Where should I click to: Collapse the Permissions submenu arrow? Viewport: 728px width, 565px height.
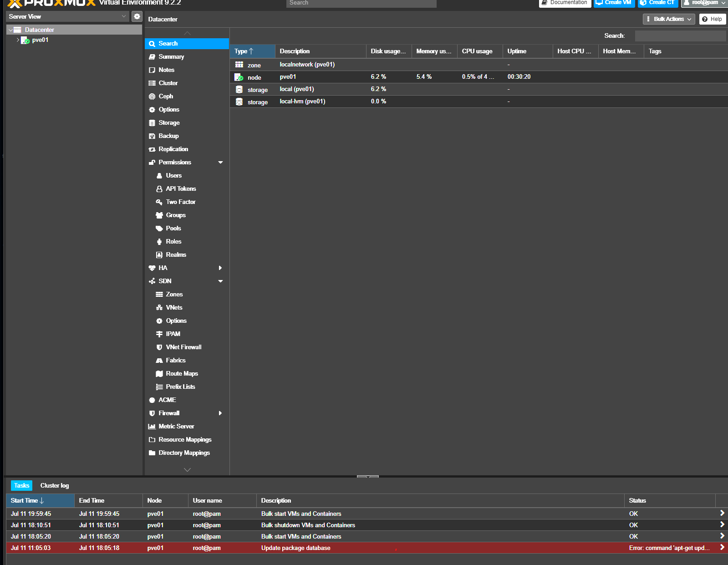[x=220, y=162]
